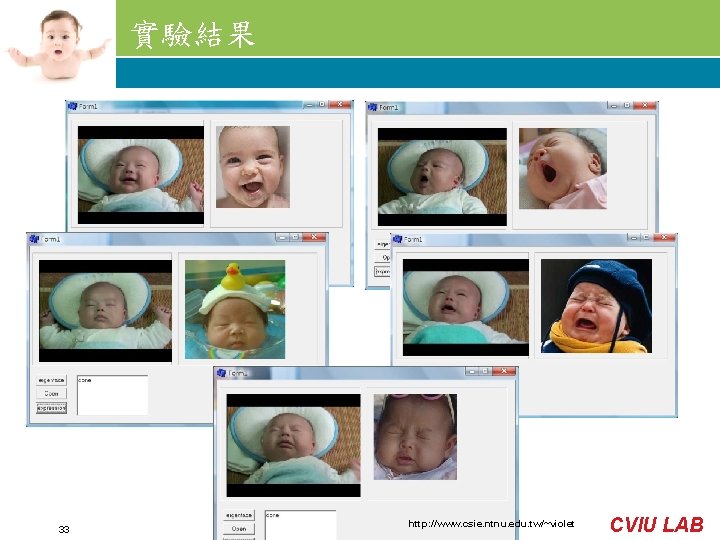
Task: Click the Open button in the rubber duck window
Action: (x=51, y=394)
